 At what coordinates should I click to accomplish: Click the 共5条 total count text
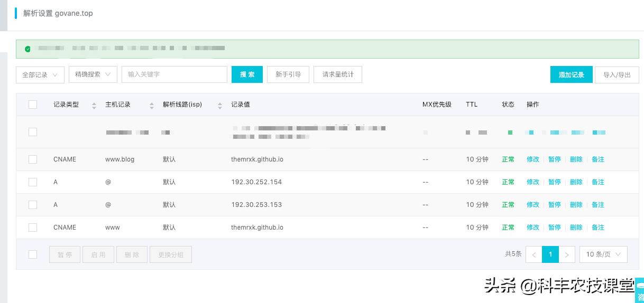[513, 254]
